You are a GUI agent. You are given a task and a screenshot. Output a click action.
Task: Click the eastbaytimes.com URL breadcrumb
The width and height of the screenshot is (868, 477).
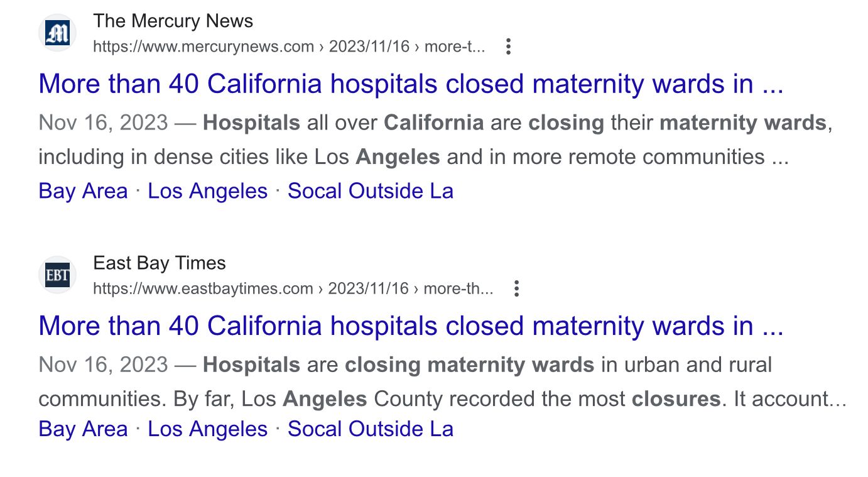coord(293,288)
